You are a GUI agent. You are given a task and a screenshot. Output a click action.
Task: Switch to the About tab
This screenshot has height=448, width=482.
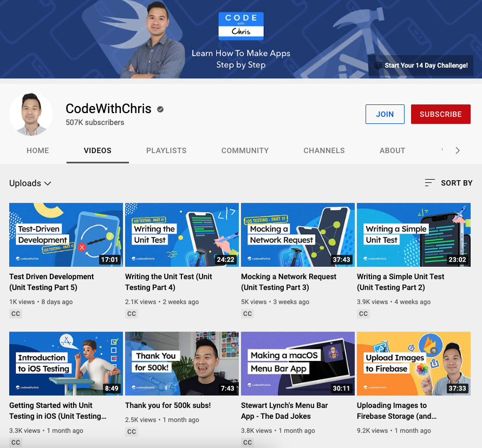pos(392,150)
